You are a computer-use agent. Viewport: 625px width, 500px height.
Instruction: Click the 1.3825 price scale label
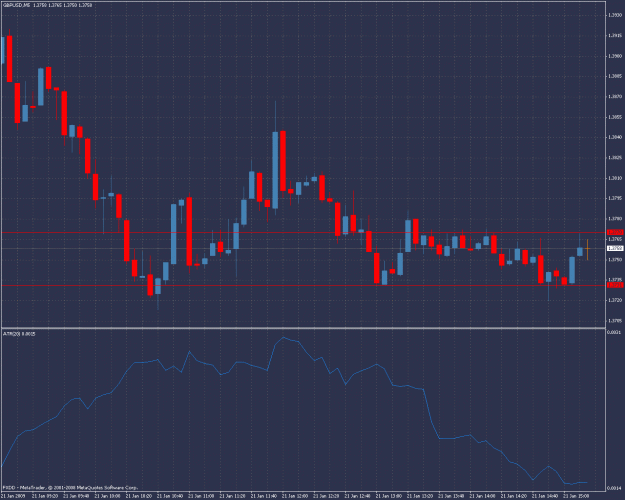tap(615, 157)
